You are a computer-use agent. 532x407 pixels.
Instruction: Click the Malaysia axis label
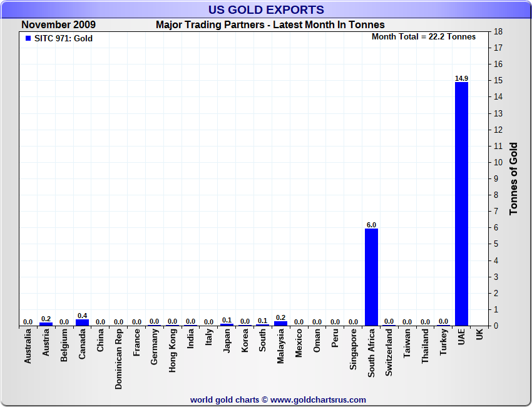(280, 346)
